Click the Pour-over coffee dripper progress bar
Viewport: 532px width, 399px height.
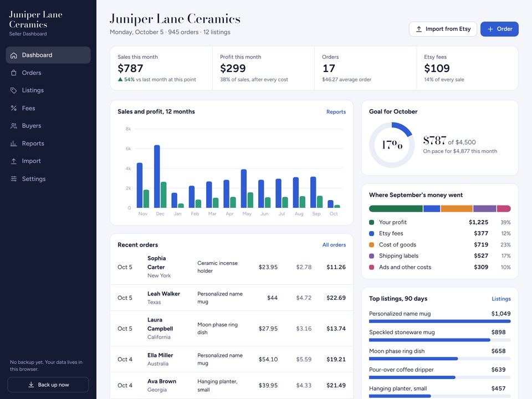[x=439, y=377]
